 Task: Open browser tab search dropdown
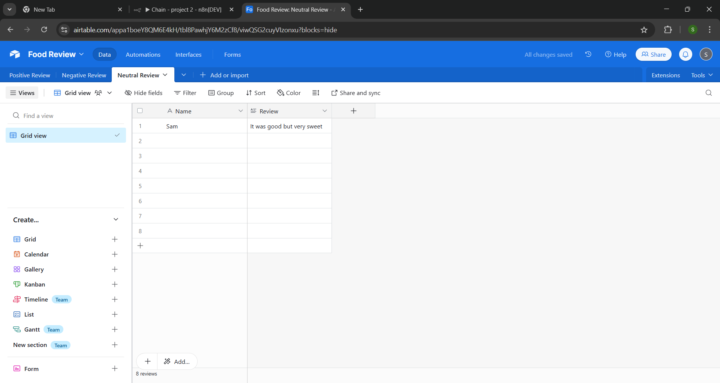point(9,10)
